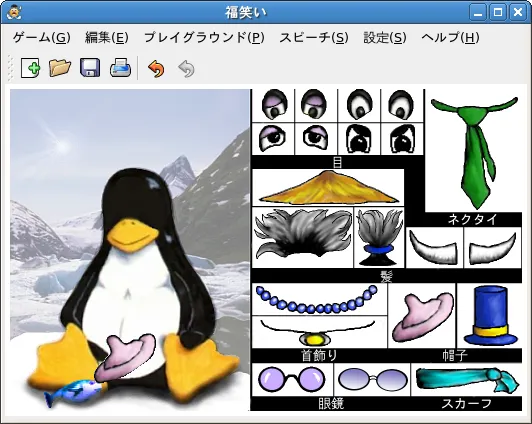This screenshot has height=424, width=532.
Task: Select third top-row wide-open eye
Action: 360,104
